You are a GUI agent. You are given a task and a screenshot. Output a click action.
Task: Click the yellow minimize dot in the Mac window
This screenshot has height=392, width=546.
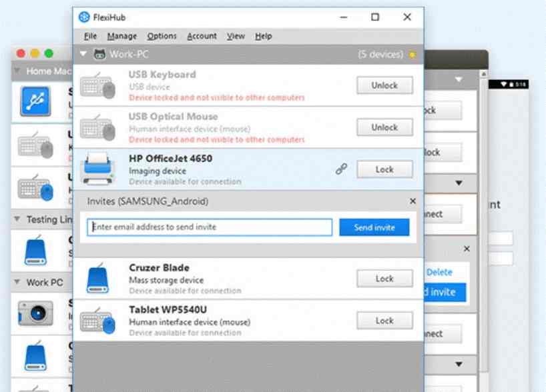[35, 53]
